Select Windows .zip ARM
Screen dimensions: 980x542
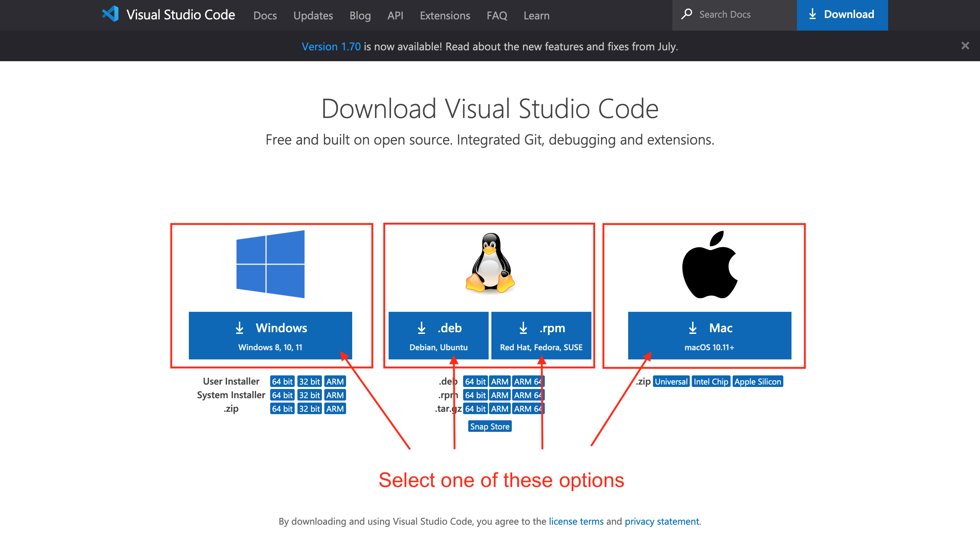click(335, 409)
